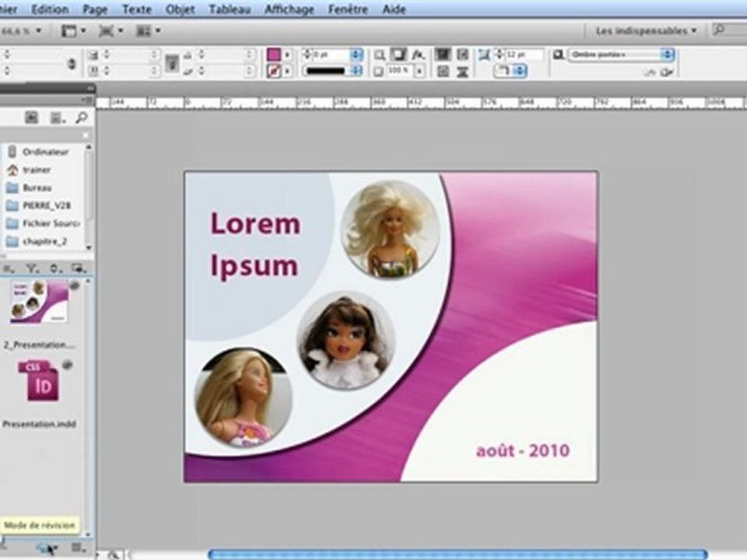The image size is (747, 560).
Task: Open the Texte menu
Action: [137, 9]
